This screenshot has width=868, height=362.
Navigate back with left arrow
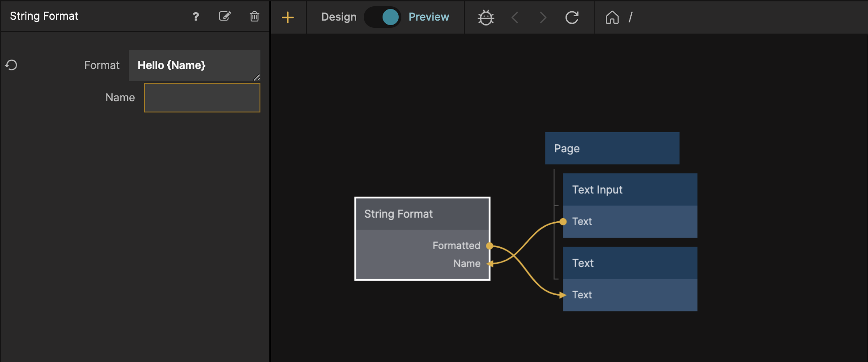515,17
